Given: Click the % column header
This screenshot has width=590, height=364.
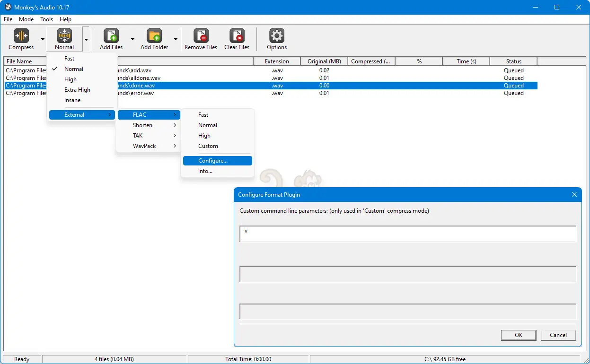Looking at the screenshot, I should [x=419, y=61].
